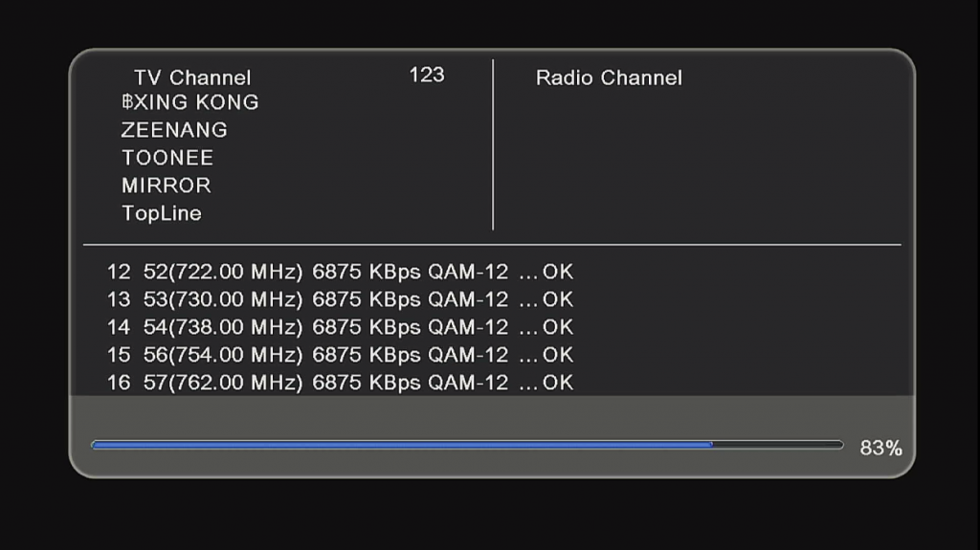The width and height of the screenshot is (980, 550).
Task: Select the XING KONG channel entry
Action: coord(190,102)
